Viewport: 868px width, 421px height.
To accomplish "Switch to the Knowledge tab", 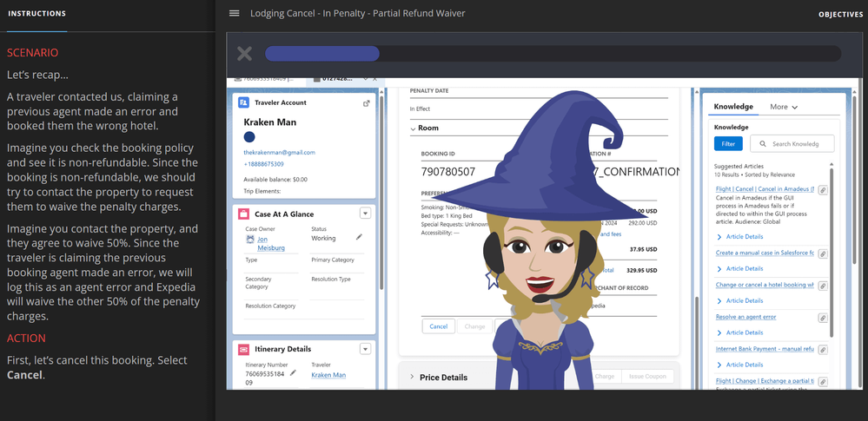I will pos(732,107).
